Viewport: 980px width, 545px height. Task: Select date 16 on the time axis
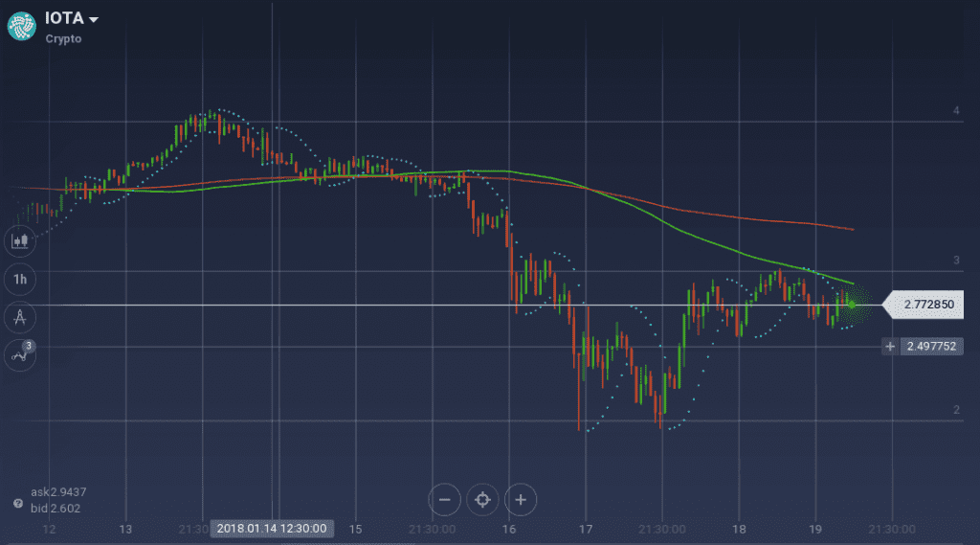click(x=509, y=530)
